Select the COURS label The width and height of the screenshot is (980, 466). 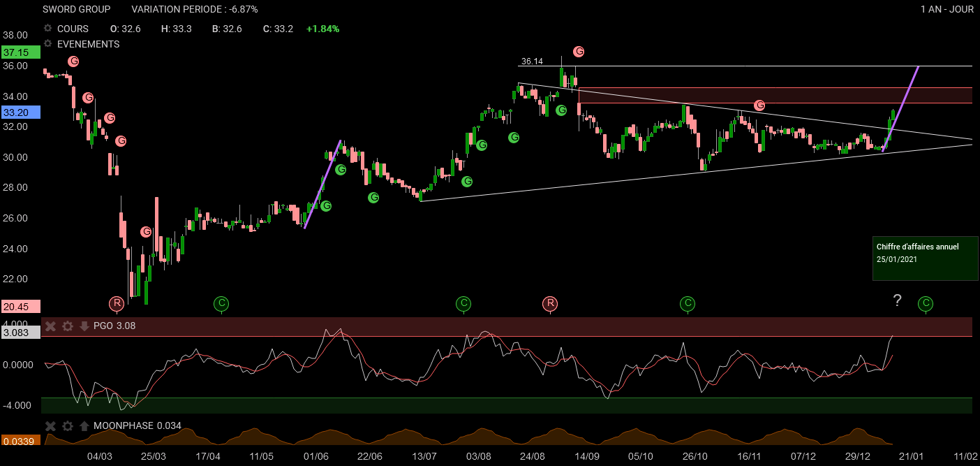pyautogui.click(x=73, y=29)
